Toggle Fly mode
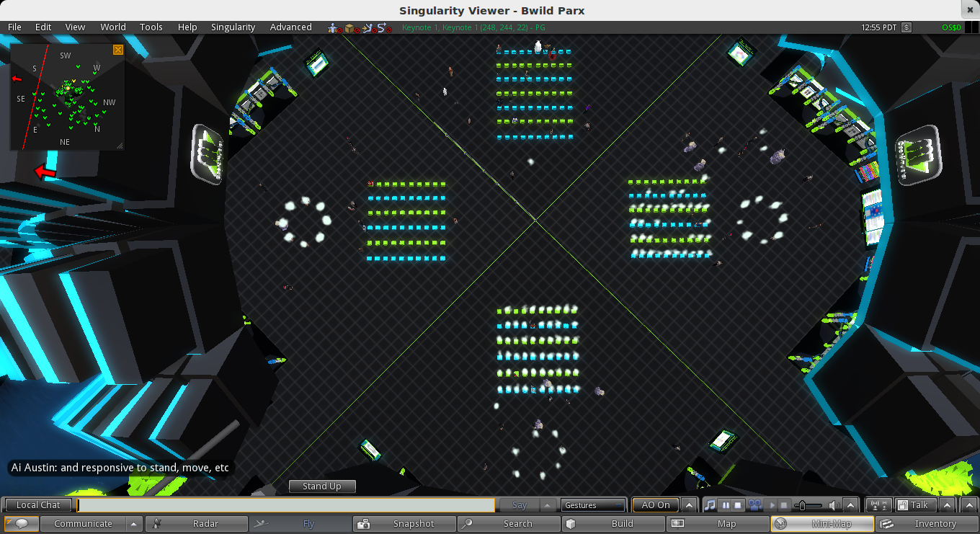 coord(299,524)
